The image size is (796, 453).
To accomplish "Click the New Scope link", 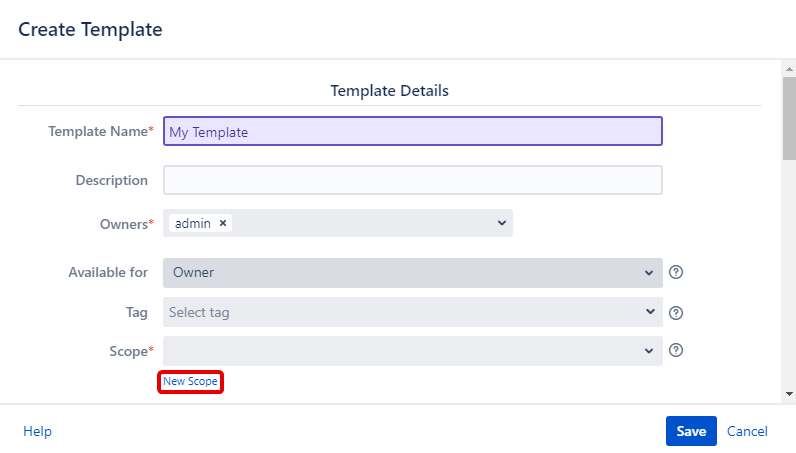I will point(190,382).
